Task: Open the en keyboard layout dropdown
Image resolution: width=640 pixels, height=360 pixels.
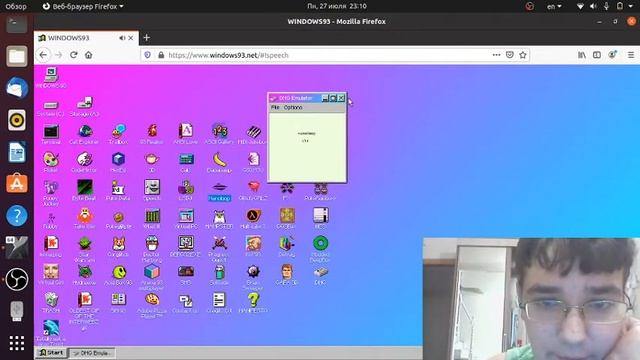Action: pyautogui.click(x=554, y=6)
